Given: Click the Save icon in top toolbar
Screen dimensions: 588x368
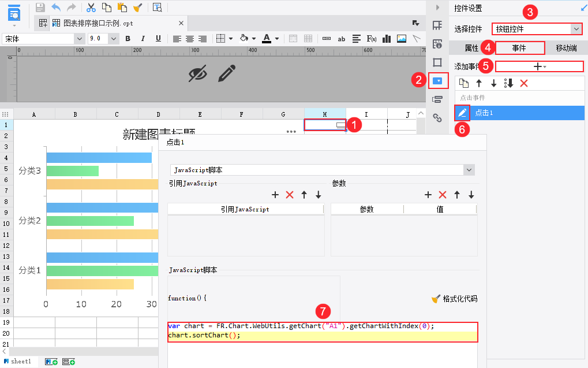Looking at the screenshot, I should tap(40, 7).
